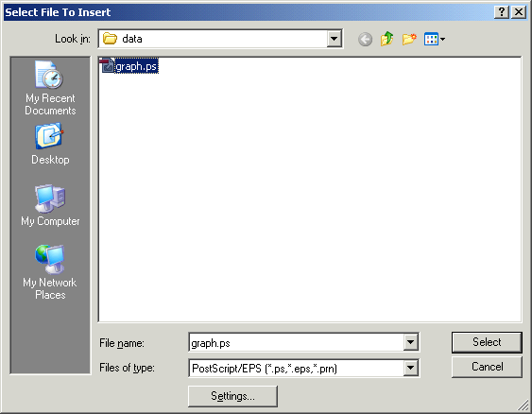Click the data folder icon in Look in

click(x=110, y=39)
